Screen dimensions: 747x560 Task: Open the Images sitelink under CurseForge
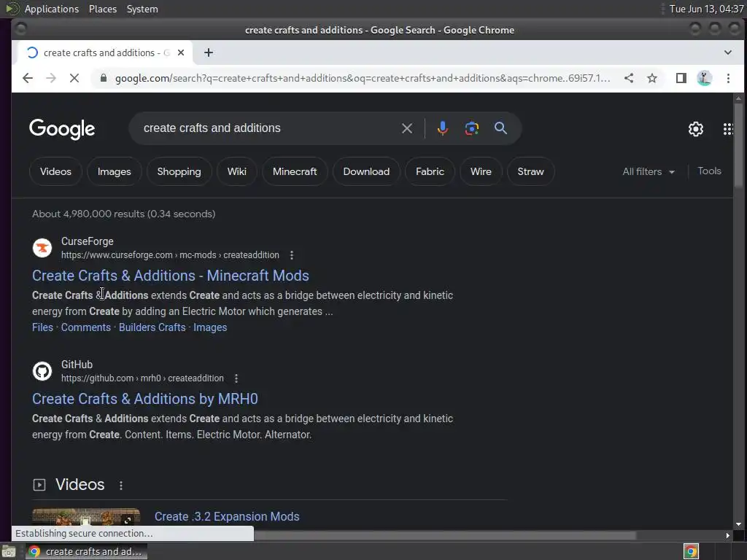point(210,327)
